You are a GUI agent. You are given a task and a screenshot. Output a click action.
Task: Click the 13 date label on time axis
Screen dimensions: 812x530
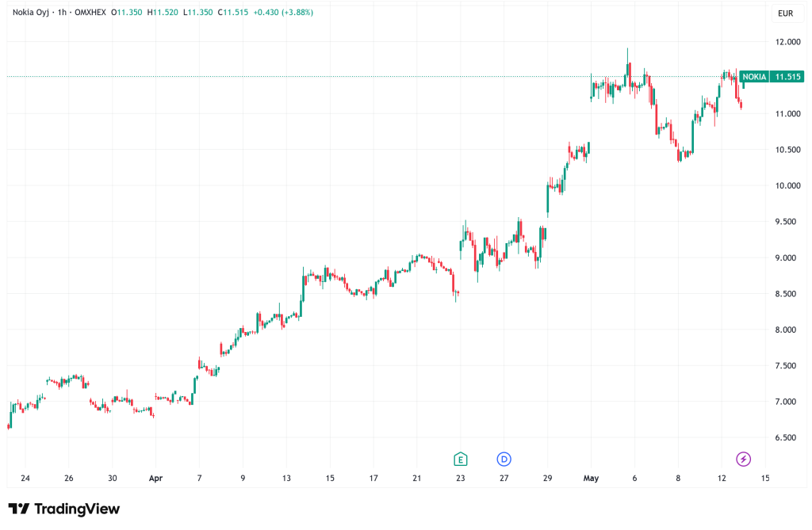click(286, 479)
